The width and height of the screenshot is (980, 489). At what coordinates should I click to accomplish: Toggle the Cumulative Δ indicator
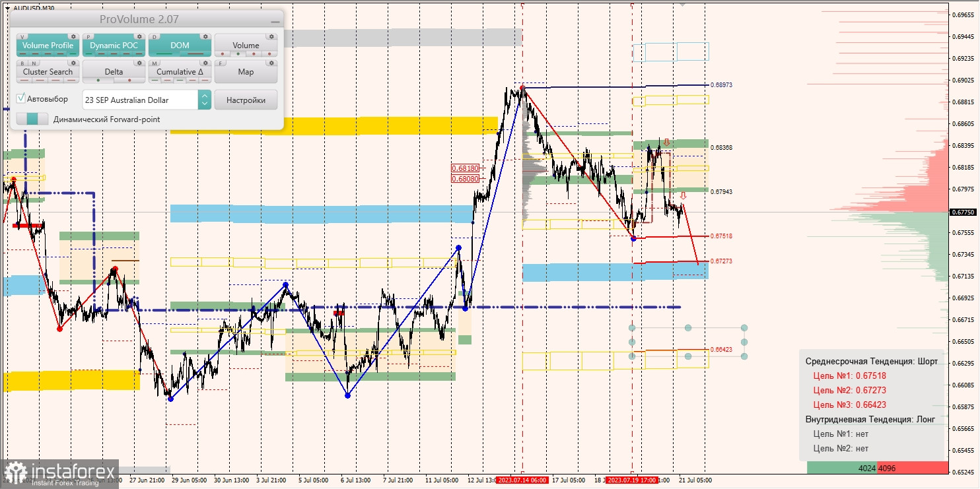180,72
